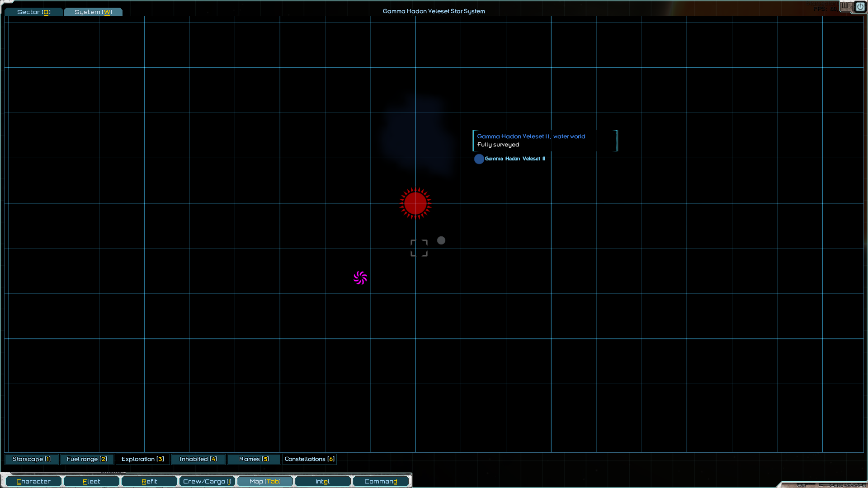The width and height of the screenshot is (868, 488).
Task: Toggle the Fuel range overlay
Action: [87, 459]
